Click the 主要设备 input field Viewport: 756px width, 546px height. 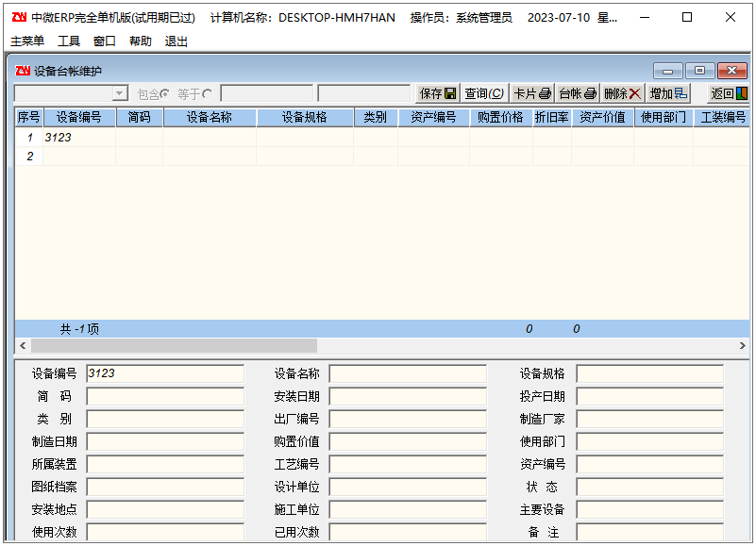[x=650, y=509]
